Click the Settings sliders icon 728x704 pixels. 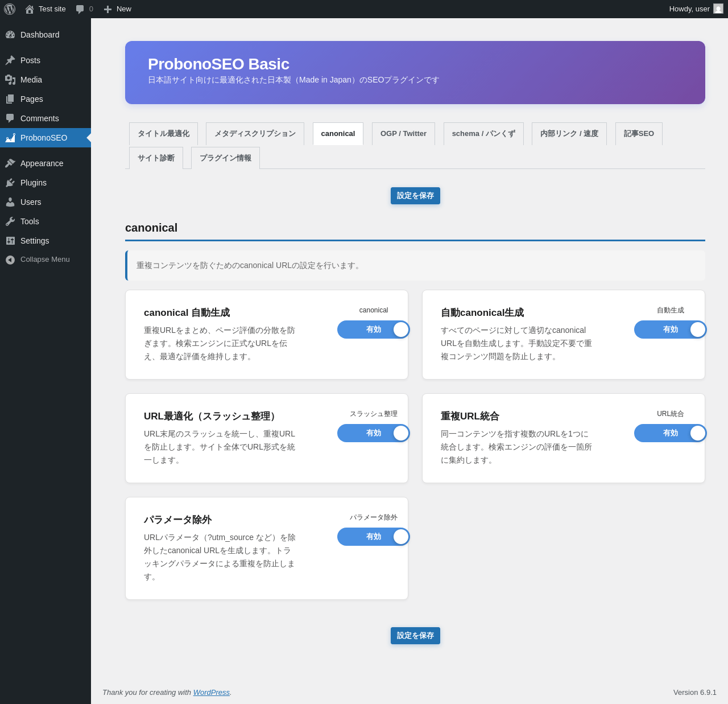(x=10, y=241)
